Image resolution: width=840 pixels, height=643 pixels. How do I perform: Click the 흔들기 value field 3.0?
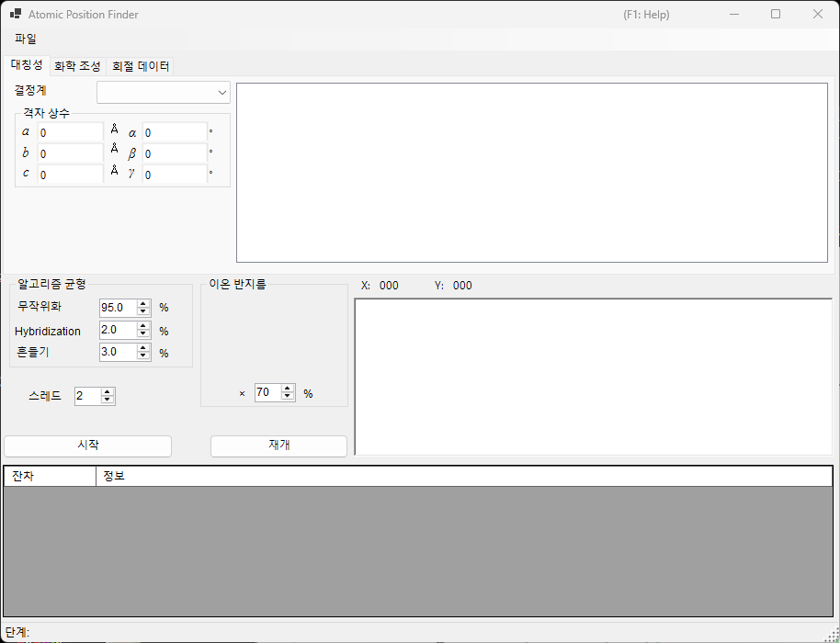tap(119, 352)
